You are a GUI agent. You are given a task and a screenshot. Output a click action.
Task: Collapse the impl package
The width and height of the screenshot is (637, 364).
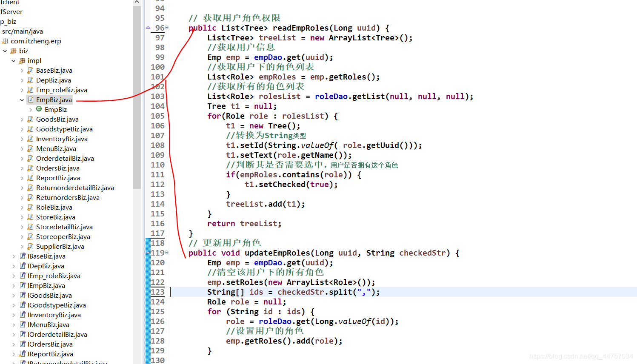pos(13,61)
